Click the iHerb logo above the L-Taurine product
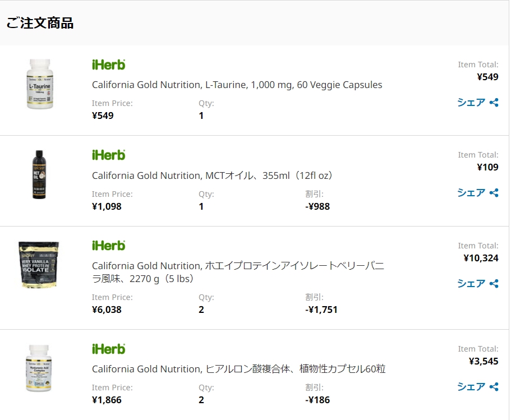Image resolution: width=511 pixels, height=420 pixels. point(108,64)
